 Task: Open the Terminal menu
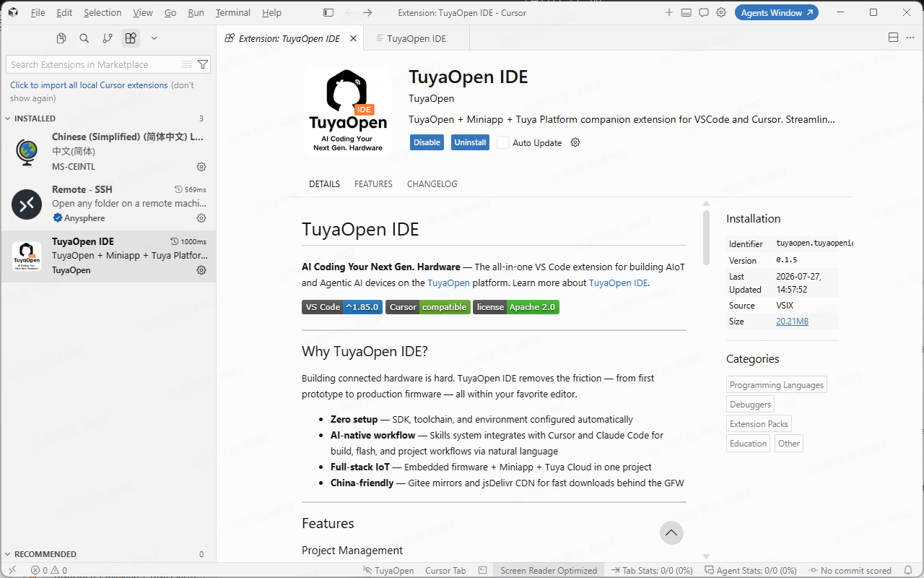233,12
